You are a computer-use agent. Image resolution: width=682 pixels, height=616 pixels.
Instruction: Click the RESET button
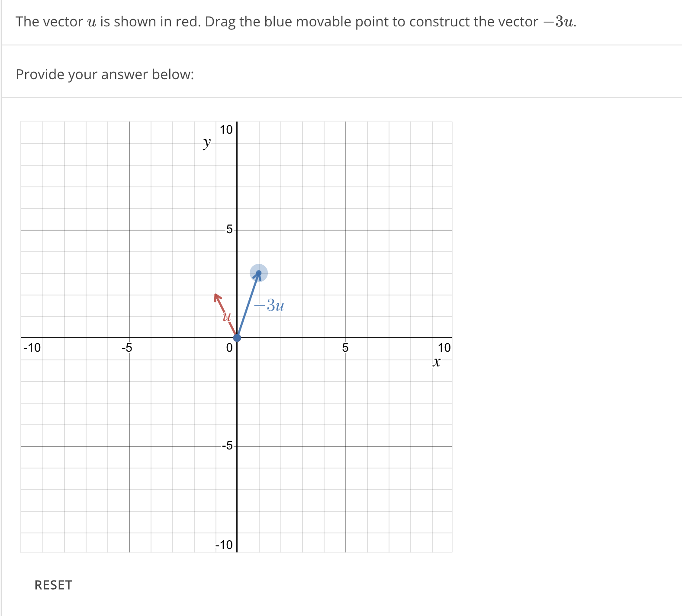(x=53, y=585)
